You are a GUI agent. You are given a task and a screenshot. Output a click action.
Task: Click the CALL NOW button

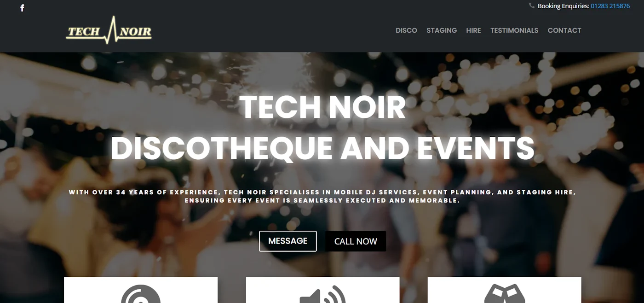[x=356, y=241]
